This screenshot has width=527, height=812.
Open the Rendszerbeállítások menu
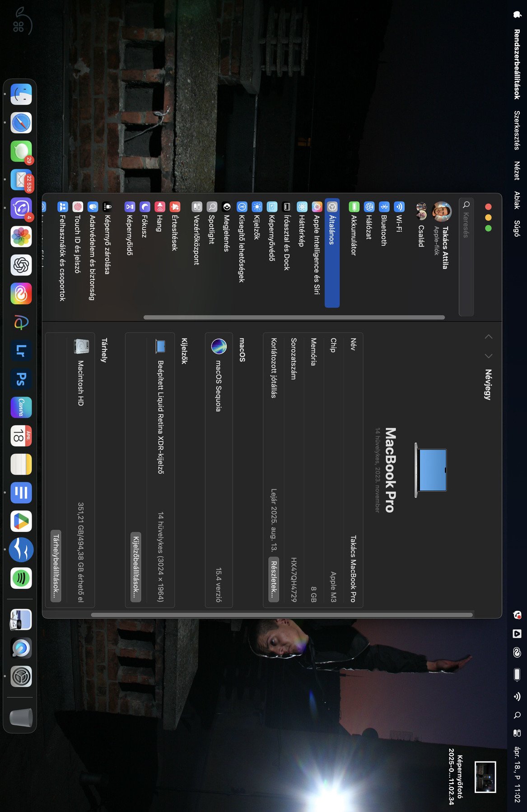point(517,64)
